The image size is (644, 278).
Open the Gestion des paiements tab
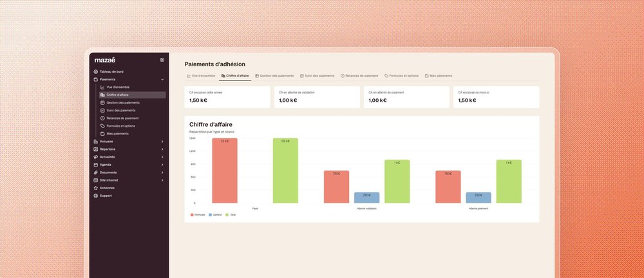pos(274,76)
